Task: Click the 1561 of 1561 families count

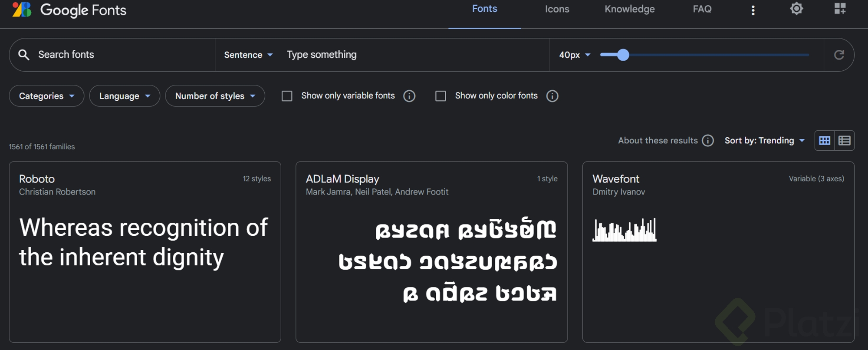Action: point(42,147)
